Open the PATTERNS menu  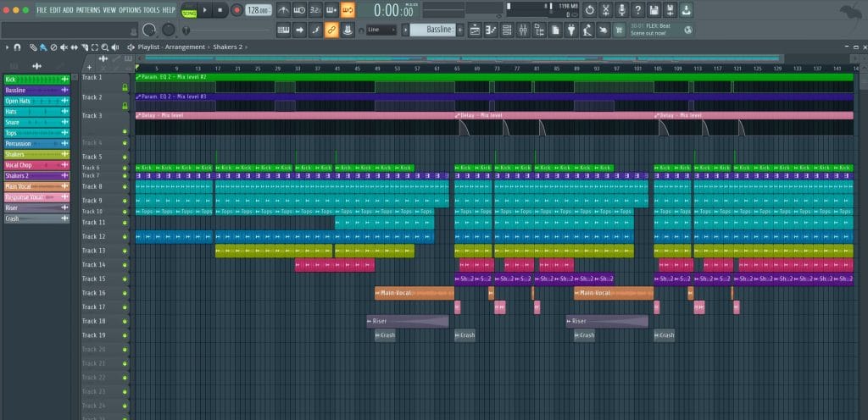(87, 10)
